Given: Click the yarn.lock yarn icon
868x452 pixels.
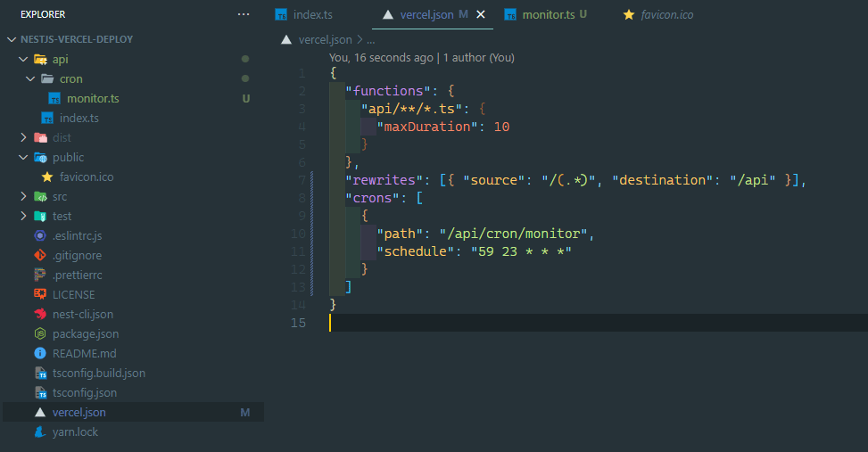Looking at the screenshot, I should coord(40,431).
